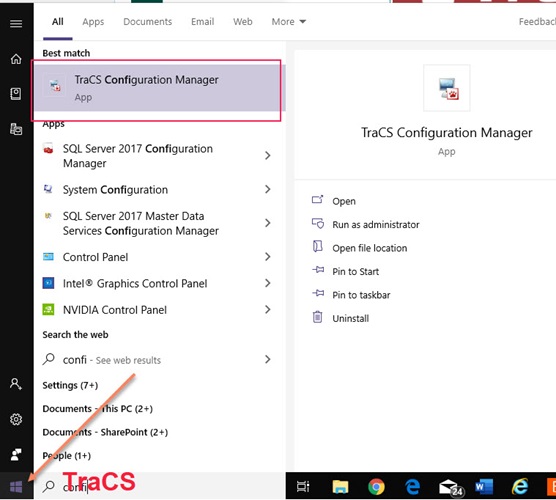Viewport: 556px width, 500px height.
Task: Open Task View on the taskbar
Action: pos(303,487)
